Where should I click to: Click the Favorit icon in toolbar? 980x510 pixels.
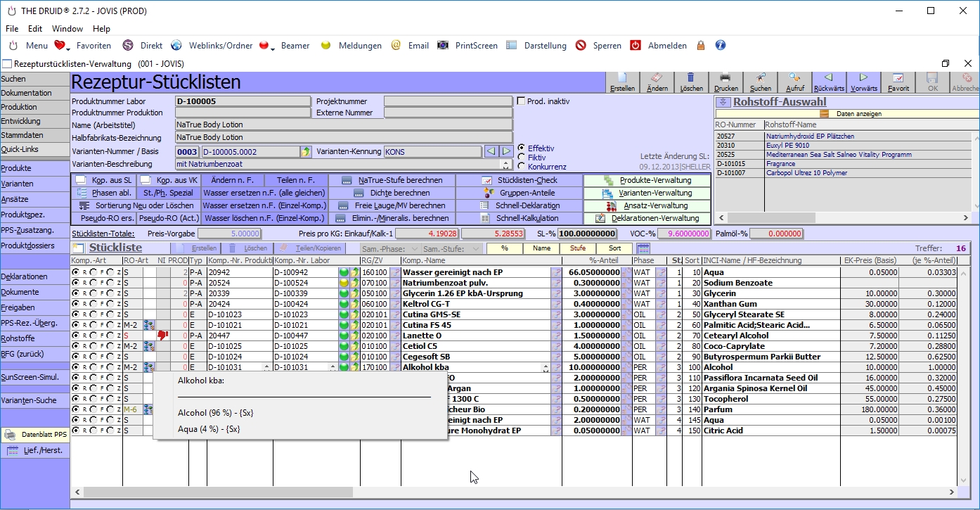pos(898,79)
